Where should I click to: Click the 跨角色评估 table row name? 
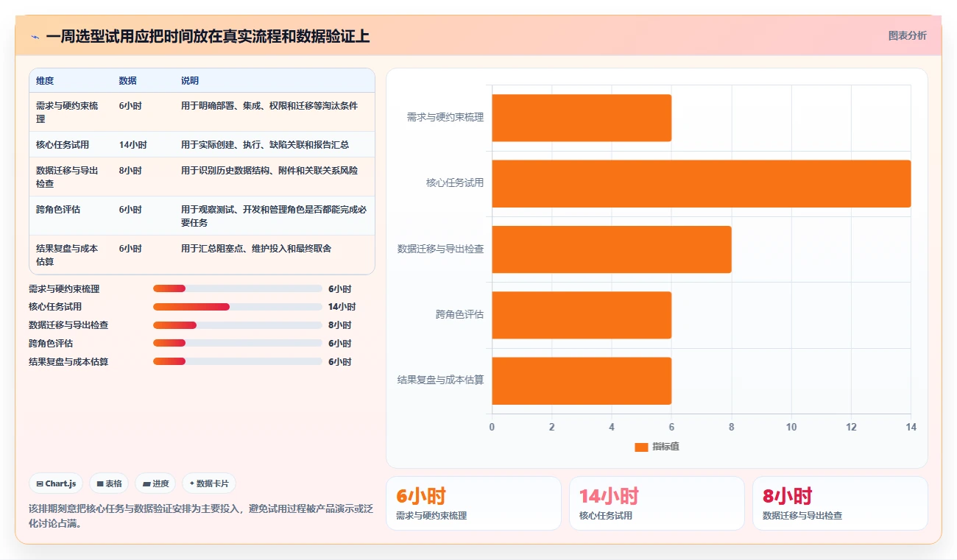coord(58,210)
